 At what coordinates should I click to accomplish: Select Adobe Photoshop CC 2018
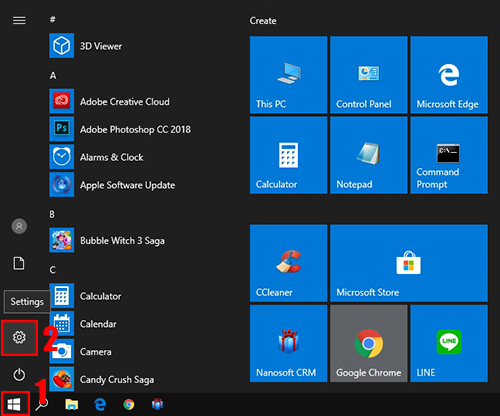click(x=120, y=129)
